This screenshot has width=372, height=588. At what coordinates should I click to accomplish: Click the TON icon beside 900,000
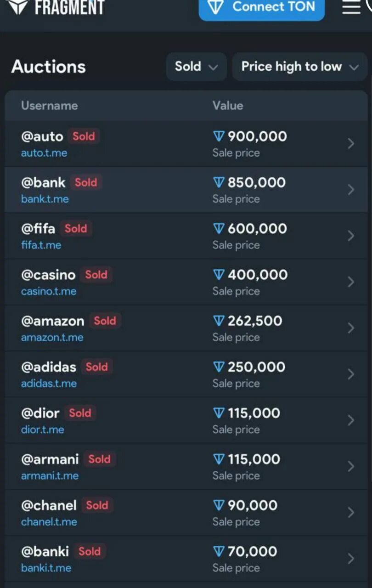point(219,136)
